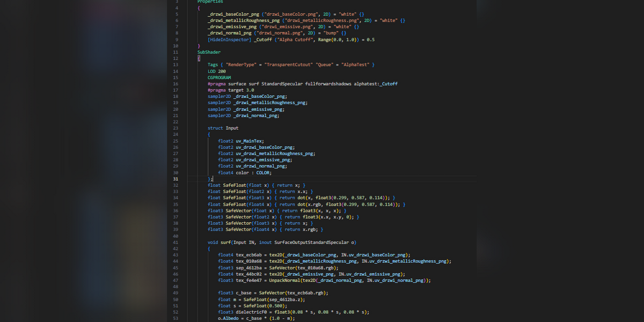The width and height of the screenshot is (644, 322).
Task: Click the Tags RenderType line
Action: tap(291, 65)
